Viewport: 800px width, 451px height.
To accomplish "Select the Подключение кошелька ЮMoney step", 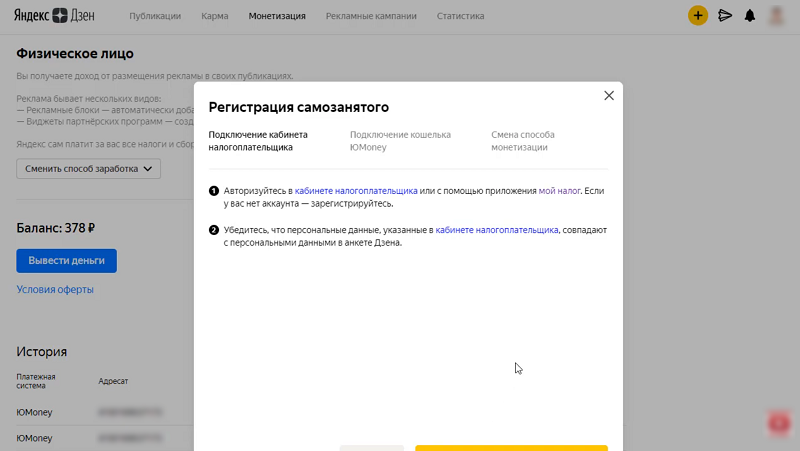I will [x=400, y=141].
